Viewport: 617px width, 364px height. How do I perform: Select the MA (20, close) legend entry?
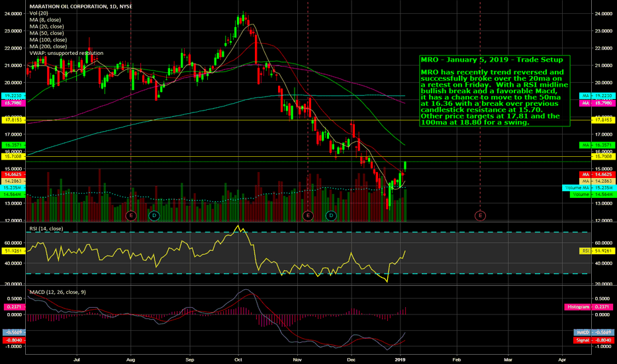46,26
